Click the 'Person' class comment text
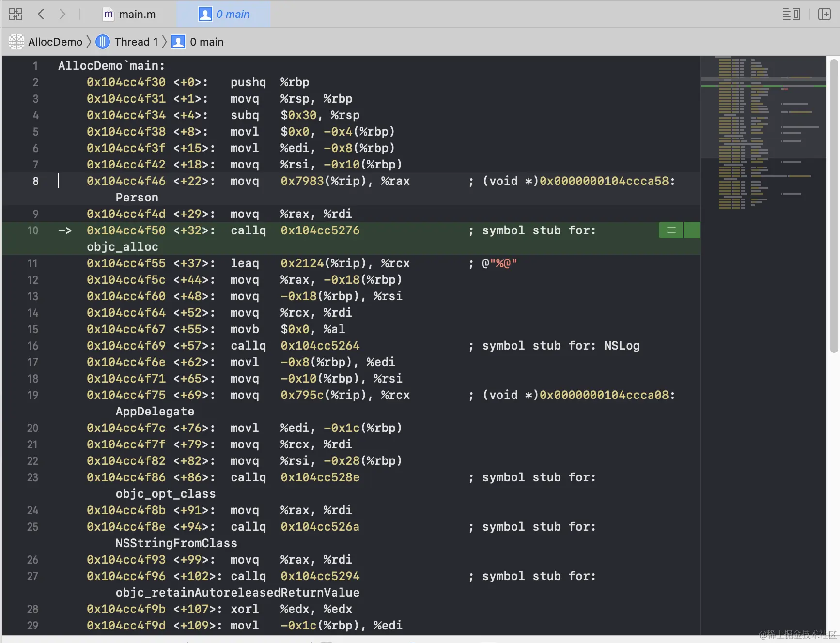 click(x=137, y=198)
